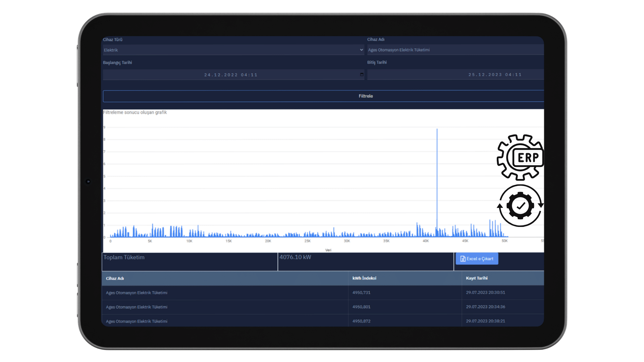
Task: Click the gear checkmark refresh icon
Action: [520, 205]
